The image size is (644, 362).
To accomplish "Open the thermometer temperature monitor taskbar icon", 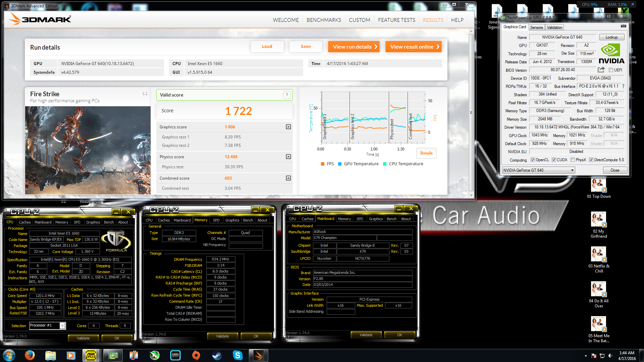I will point(134,355).
